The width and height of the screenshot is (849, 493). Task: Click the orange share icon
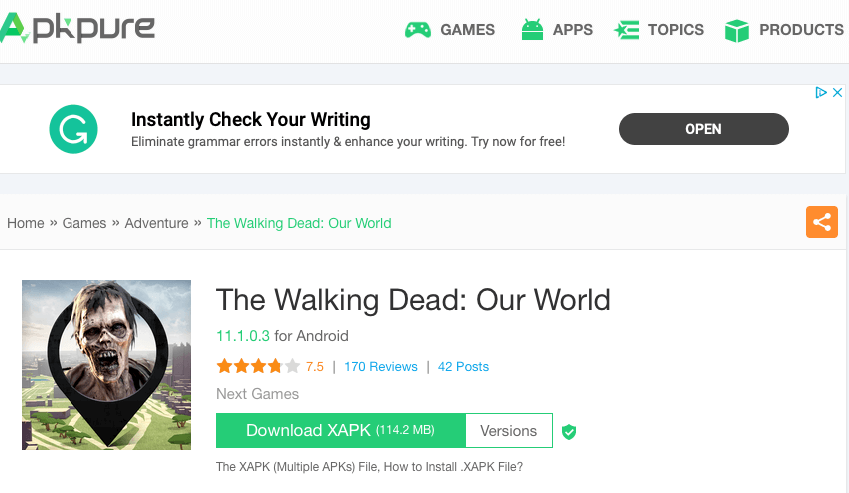point(821,222)
